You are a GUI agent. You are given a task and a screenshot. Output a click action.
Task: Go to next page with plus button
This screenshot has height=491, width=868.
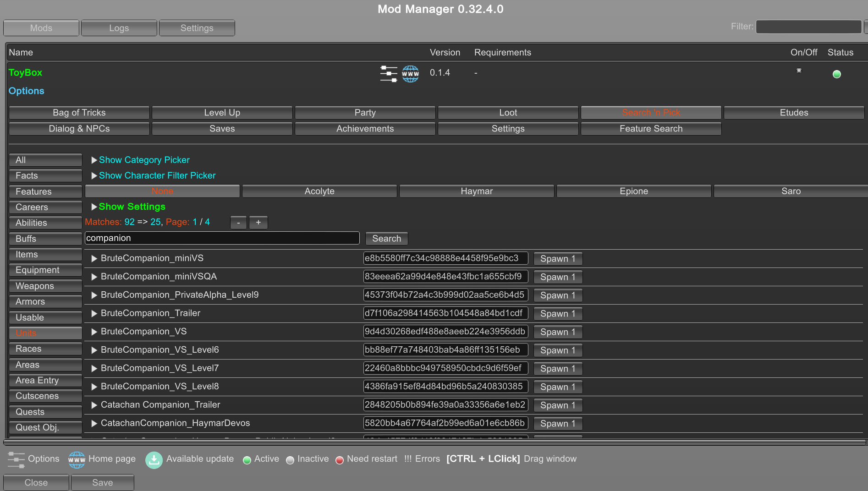pyautogui.click(x=258, y=222)
